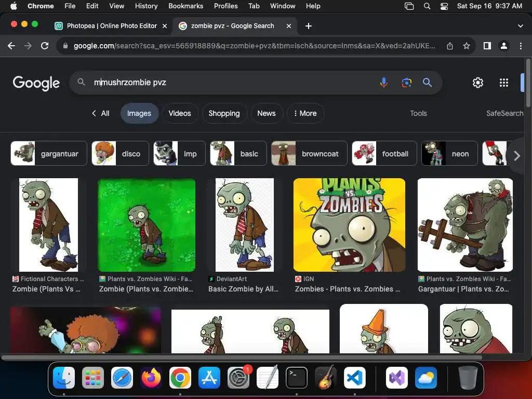Open a new browser tab
This screenshot has width=532, height=399.
pyautogui.click(x=309, y=26)
